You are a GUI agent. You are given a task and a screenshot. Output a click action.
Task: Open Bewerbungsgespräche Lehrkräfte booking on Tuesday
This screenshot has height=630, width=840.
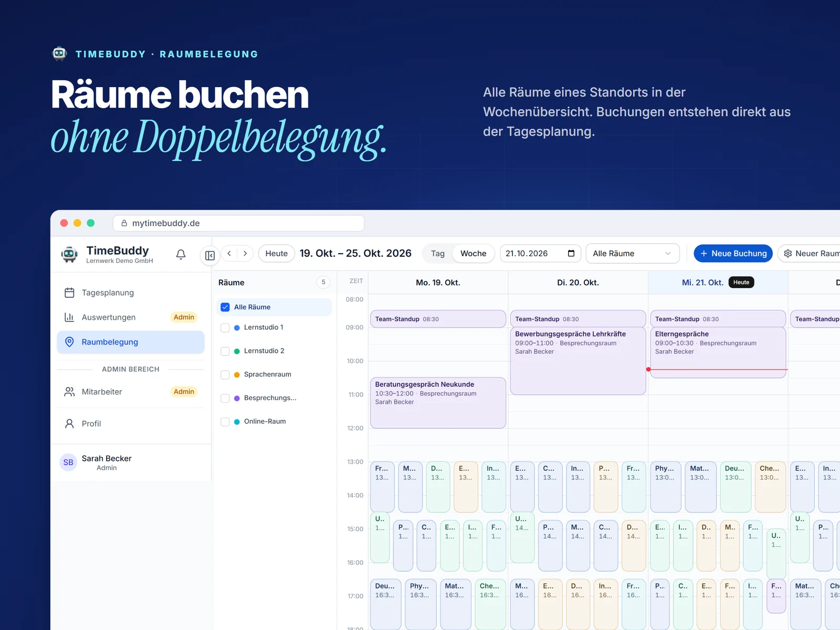[x=578, y=361]
